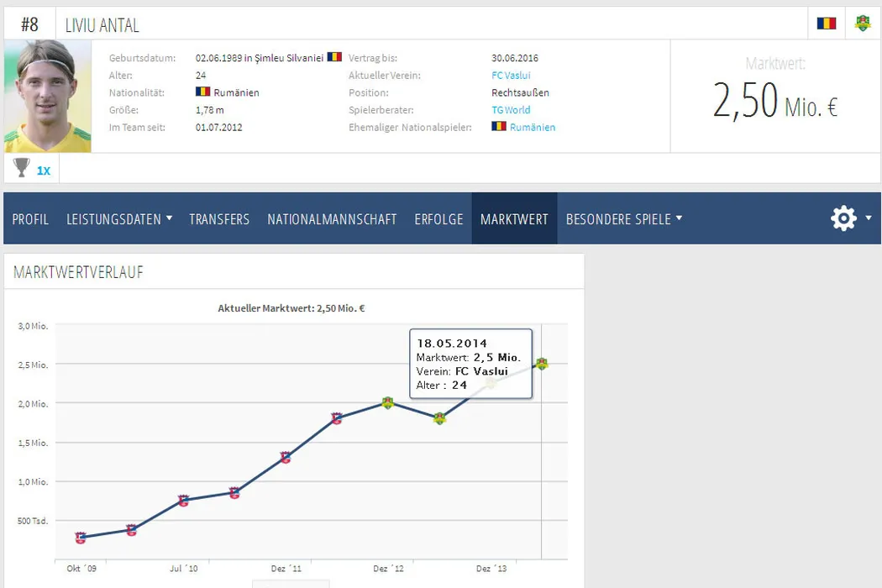This screenshot has height=588, width=882.
Task: Click the settings gear icon in navigation bar
Action: (x=843, y=218)
